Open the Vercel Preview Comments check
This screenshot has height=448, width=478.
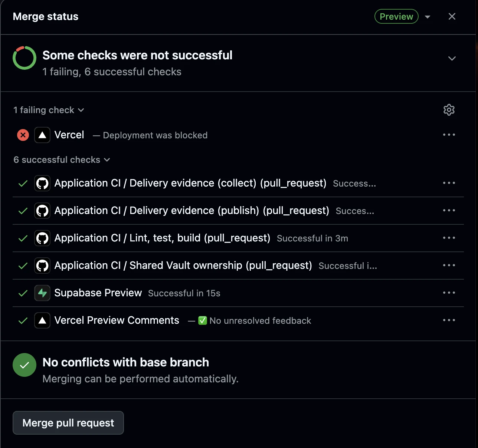click(117, 320)
